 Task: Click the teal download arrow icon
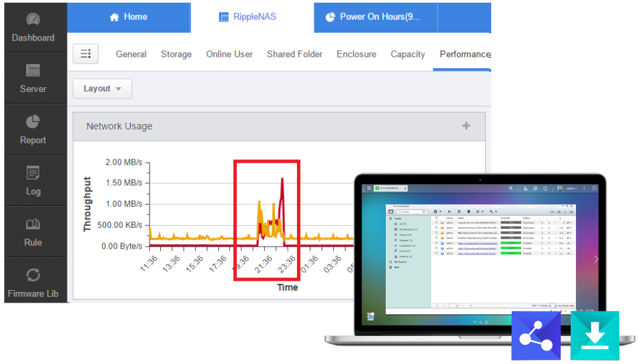[x=595, y=336]
